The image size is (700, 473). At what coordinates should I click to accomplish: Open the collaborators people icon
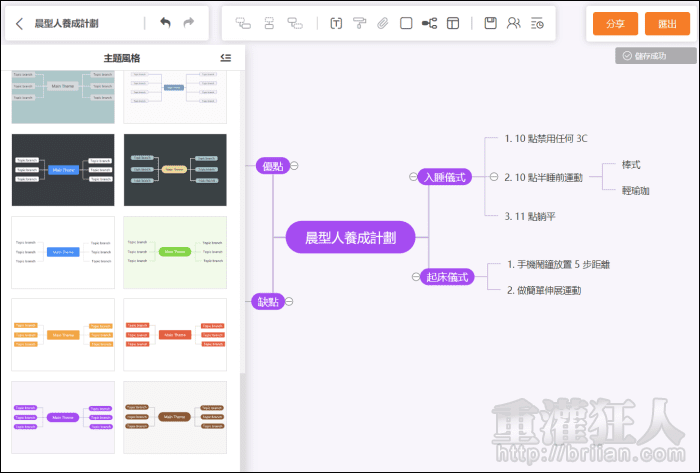[514, 23]
